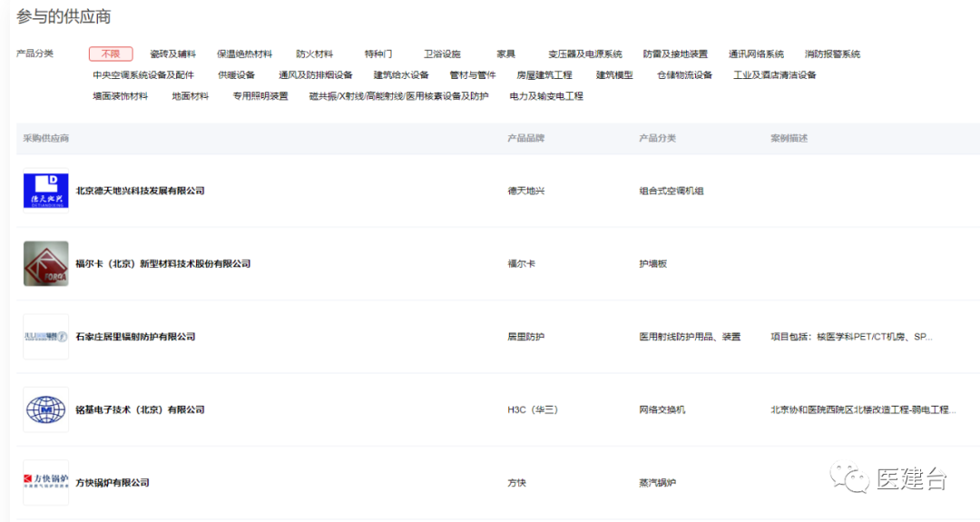This screenshot has height=522, width=980.
Task: Click the 石家庄居里辐射防护 logo
Action: (x=45, y=337)
